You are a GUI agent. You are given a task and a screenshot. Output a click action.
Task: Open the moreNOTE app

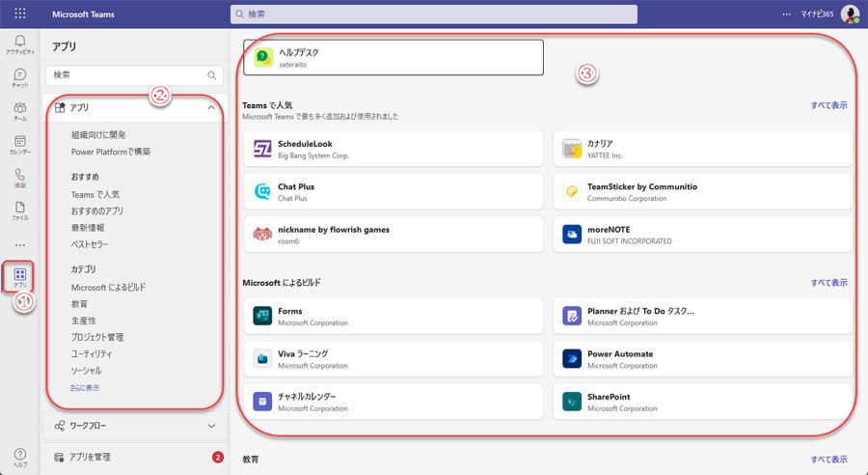pos(702,235)
